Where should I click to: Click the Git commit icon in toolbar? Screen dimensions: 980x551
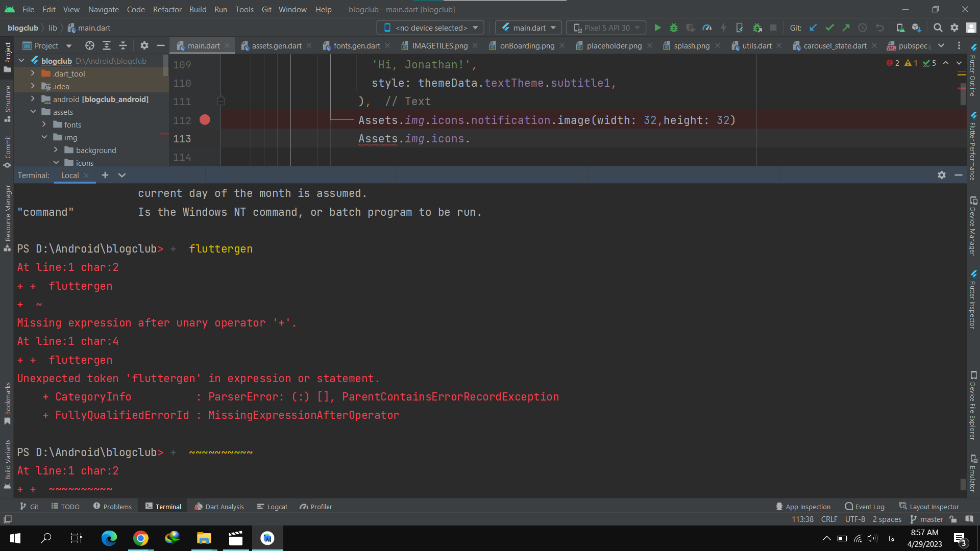tap(829, 28)
